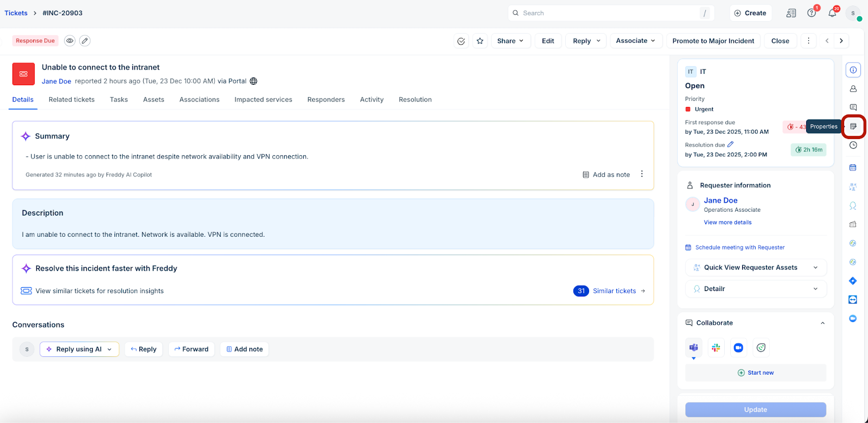868x423 pixels.
Task: Click in the Search field
Action: coord(611,13)
